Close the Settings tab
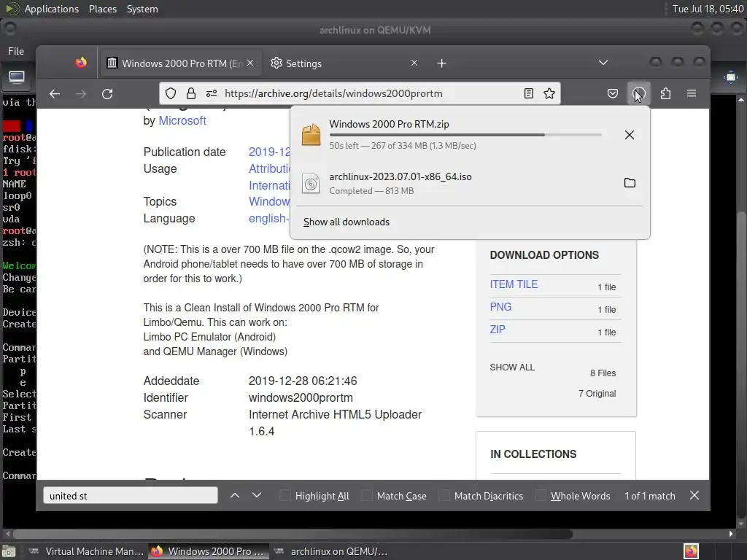This screenshot has width=747, height=560. point(414,63)
